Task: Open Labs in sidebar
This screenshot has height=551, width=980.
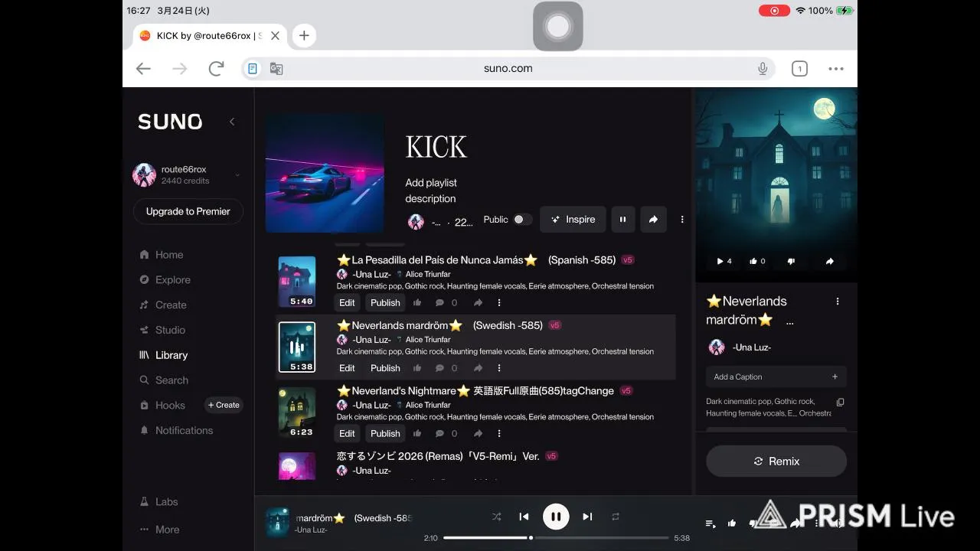Action: pyautogui.click(x=159, y=502)
